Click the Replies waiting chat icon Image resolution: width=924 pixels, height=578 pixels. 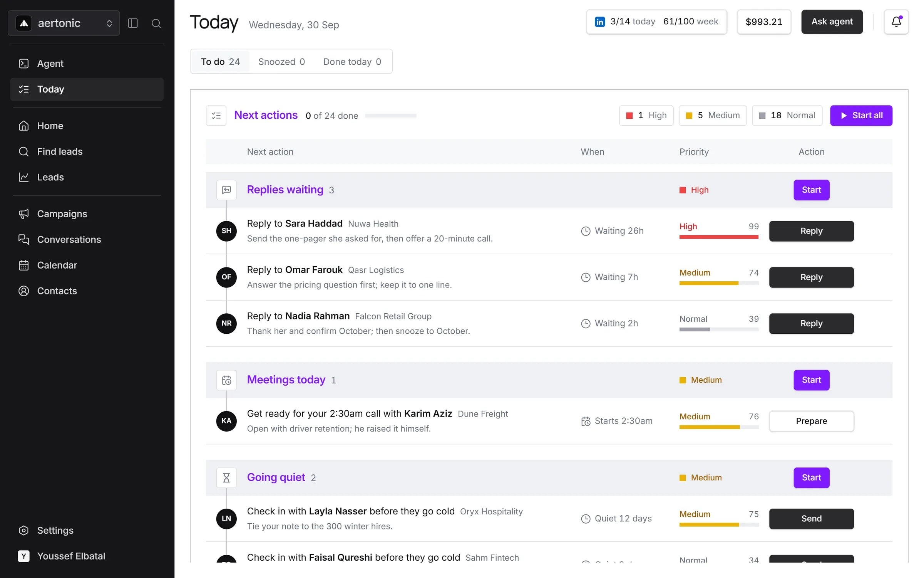pos(226,190)
